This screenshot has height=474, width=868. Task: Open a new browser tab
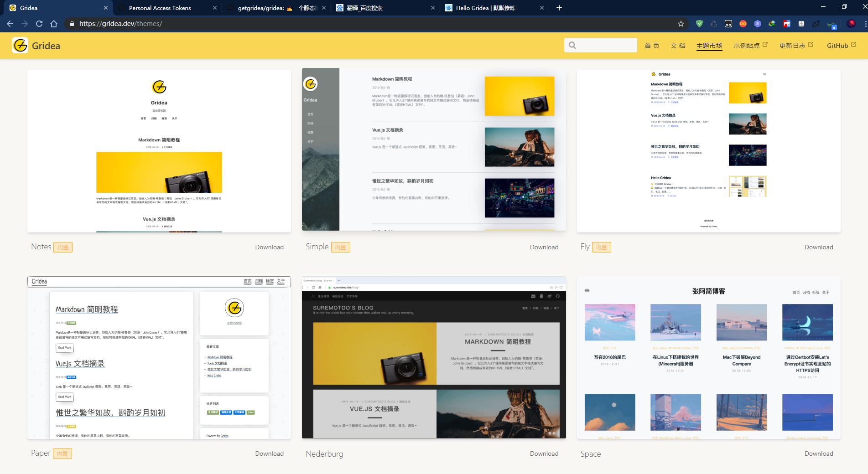[x=559, y=8]
